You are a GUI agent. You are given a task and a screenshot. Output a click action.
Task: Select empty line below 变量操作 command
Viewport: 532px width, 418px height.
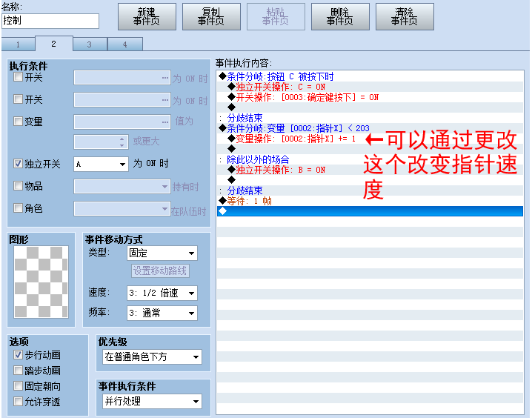(x=370, y=149)
